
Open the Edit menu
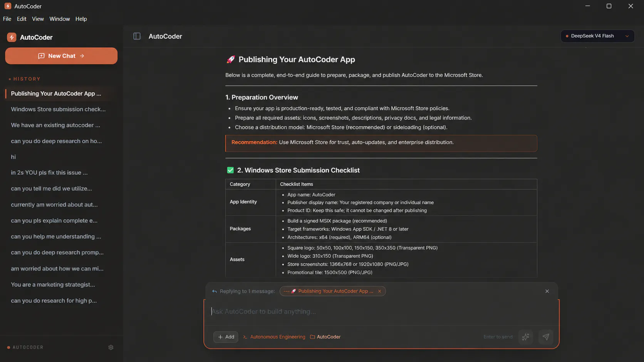click(x=22, y=19)
